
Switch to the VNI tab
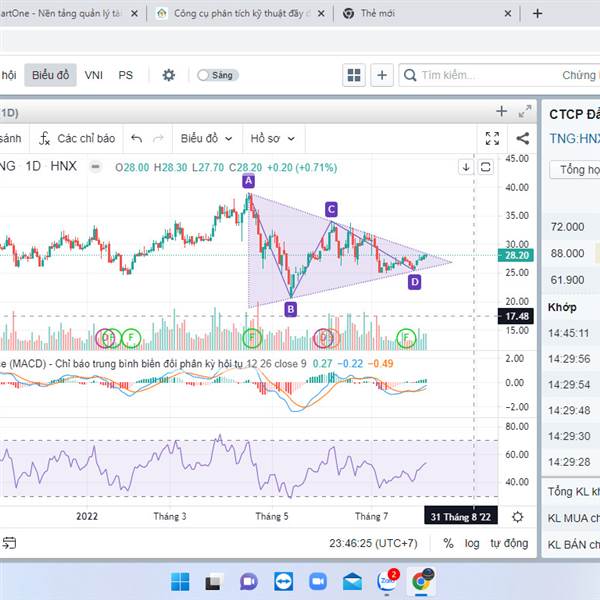[x=94, y=75]
